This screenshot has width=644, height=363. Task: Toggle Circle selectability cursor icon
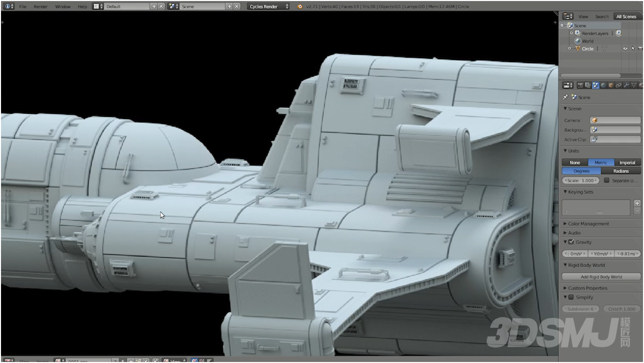(x=633, y=49)
